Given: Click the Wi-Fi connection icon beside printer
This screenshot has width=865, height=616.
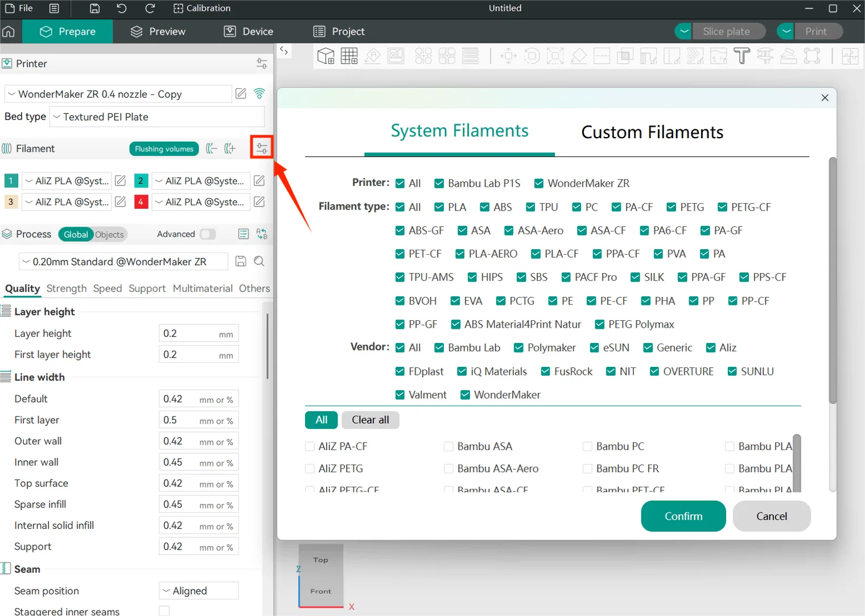Looking at the screenshot, I should tap(259, 93).
